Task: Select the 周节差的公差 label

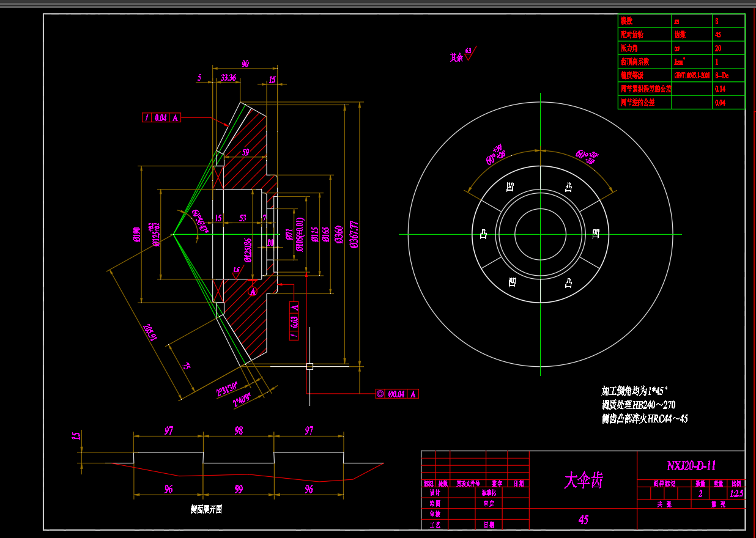Action: pos(637,102)
